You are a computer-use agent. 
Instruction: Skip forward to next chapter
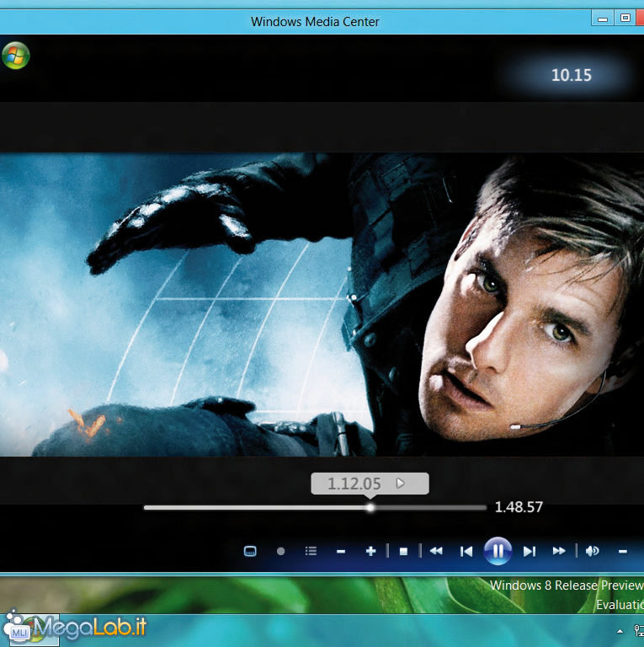tap(530, 551)
